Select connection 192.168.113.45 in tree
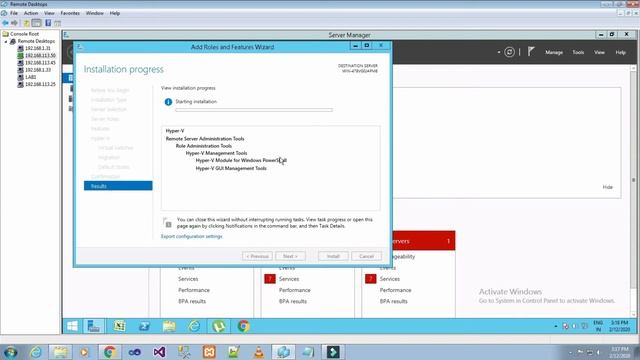640x360 pixels. [40, 63]
